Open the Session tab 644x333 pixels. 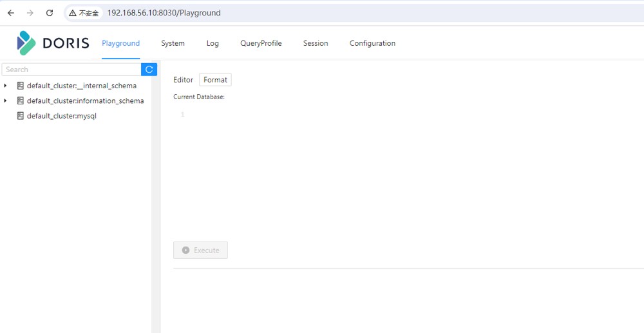(x=316, y=43)
